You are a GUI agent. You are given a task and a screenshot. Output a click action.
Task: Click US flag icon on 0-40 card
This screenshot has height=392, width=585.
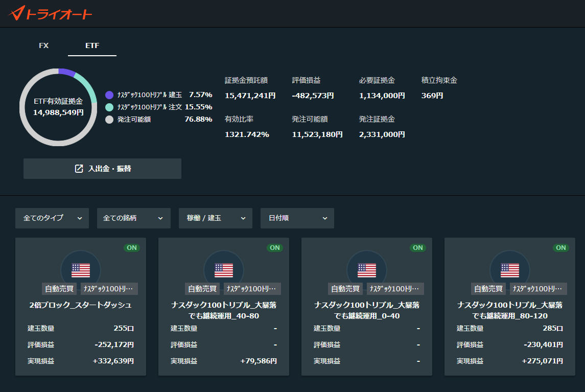[367, 270]
